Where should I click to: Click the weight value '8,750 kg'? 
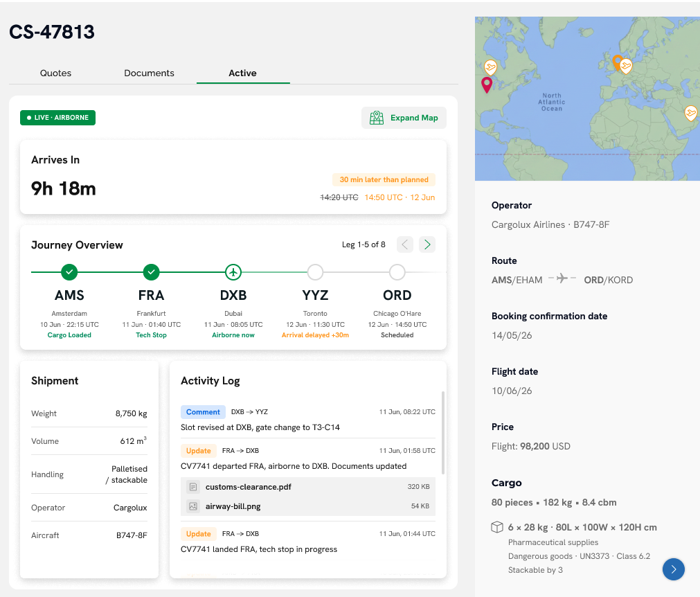click(x=132, y=413)
